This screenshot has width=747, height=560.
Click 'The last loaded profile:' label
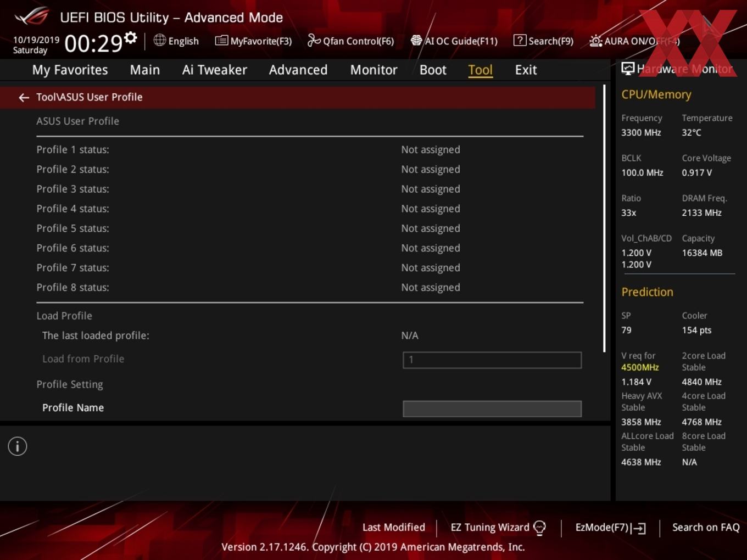pyautogui.click(x=96, y=335)
